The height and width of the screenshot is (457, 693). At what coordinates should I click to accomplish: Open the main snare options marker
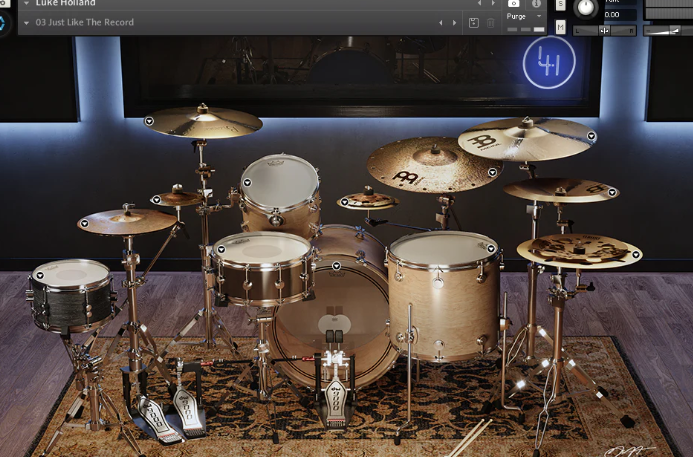(x=221, y=249)
